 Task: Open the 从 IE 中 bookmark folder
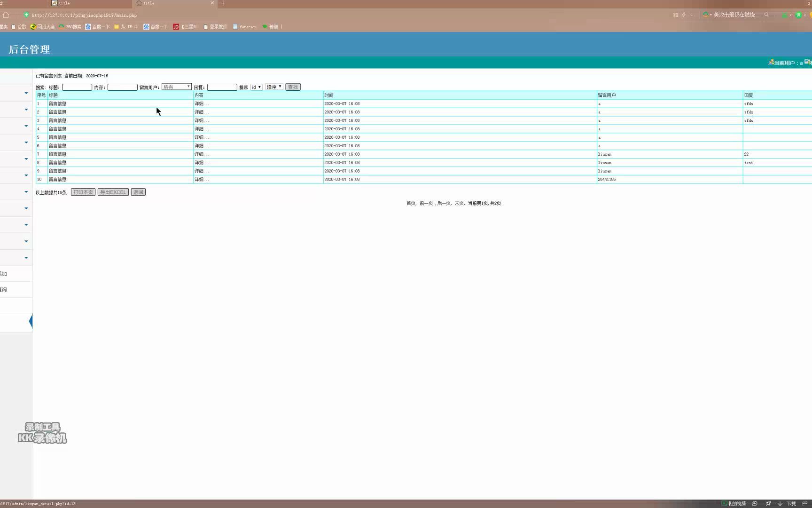125,27
